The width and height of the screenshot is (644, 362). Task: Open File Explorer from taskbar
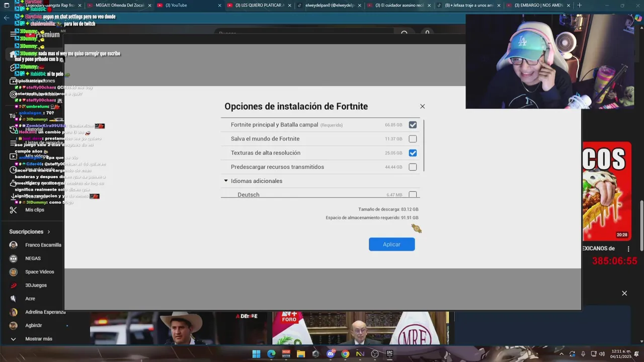[x=301, y=354]
